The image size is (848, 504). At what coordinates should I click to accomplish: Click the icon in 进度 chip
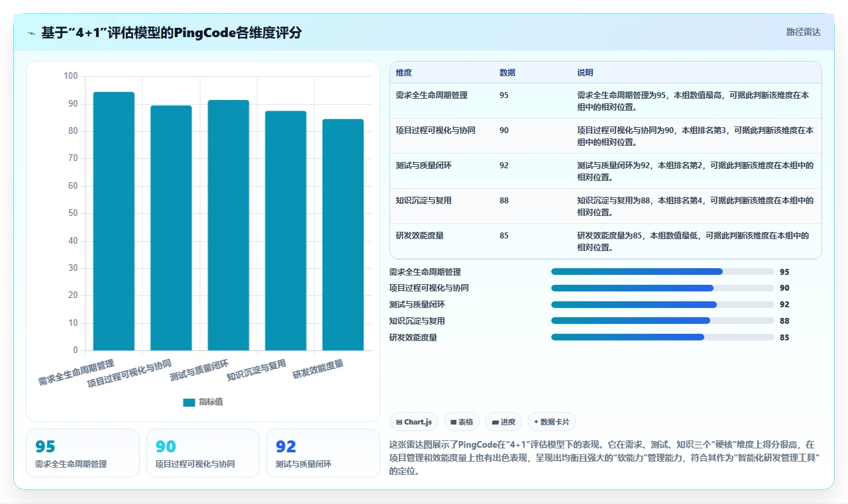coord(495,422)
